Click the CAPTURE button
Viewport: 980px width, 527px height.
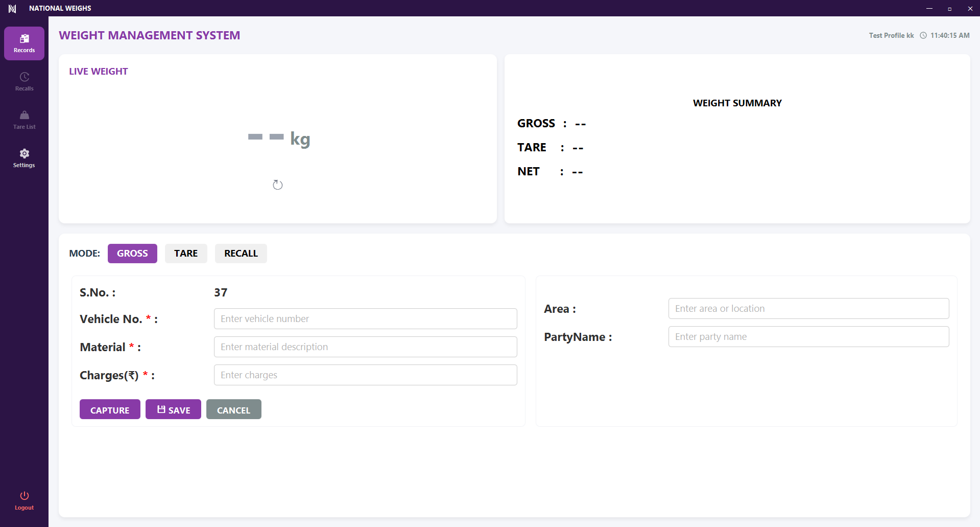[110, 409]
